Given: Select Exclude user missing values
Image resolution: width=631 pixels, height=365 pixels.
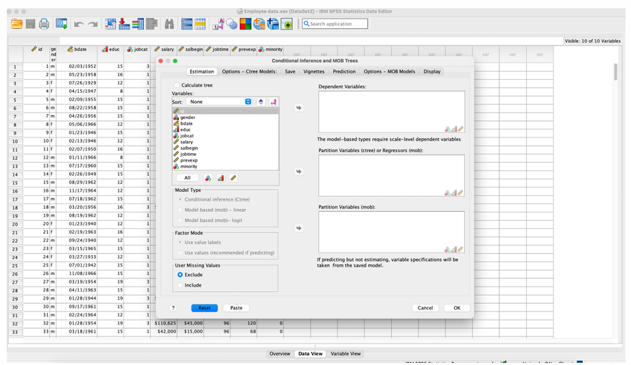Looking at the screenshot, I should 180,274.
